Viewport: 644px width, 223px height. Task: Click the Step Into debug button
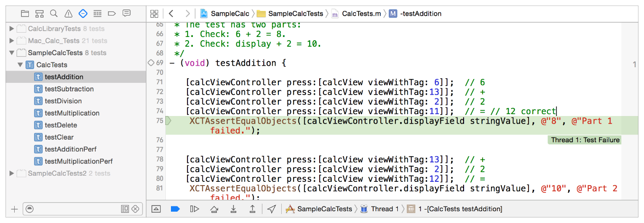233,209
